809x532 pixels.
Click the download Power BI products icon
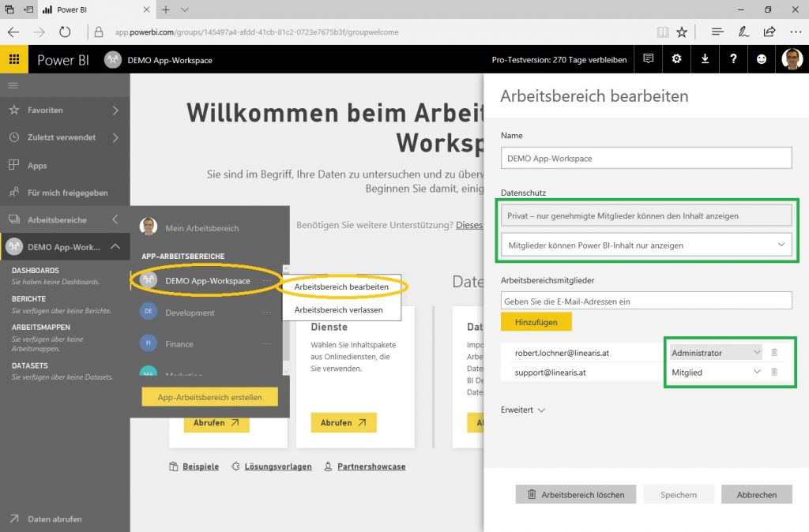705,58
